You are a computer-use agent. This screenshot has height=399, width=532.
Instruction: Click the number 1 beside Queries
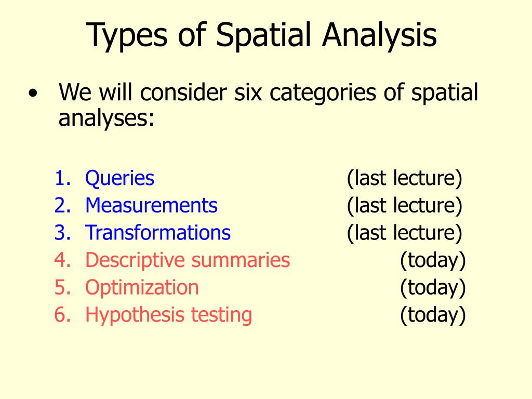point(62,178)
